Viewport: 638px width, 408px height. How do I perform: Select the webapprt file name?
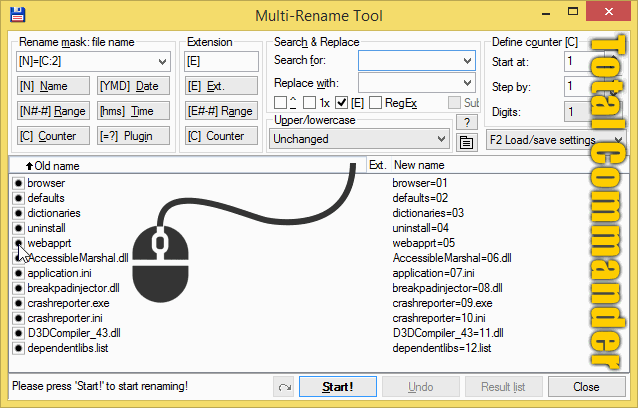49,243
